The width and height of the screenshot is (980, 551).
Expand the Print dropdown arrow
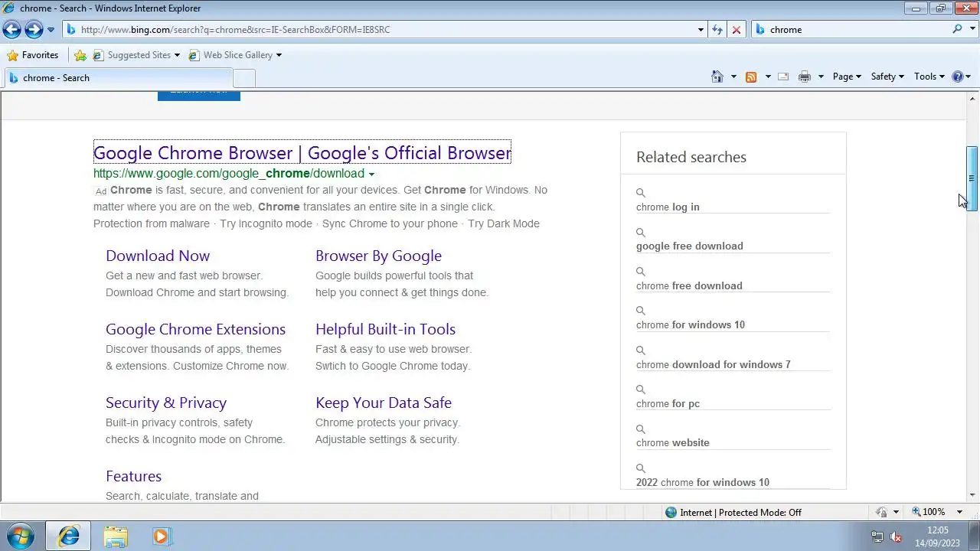click(x=821, y=77)
